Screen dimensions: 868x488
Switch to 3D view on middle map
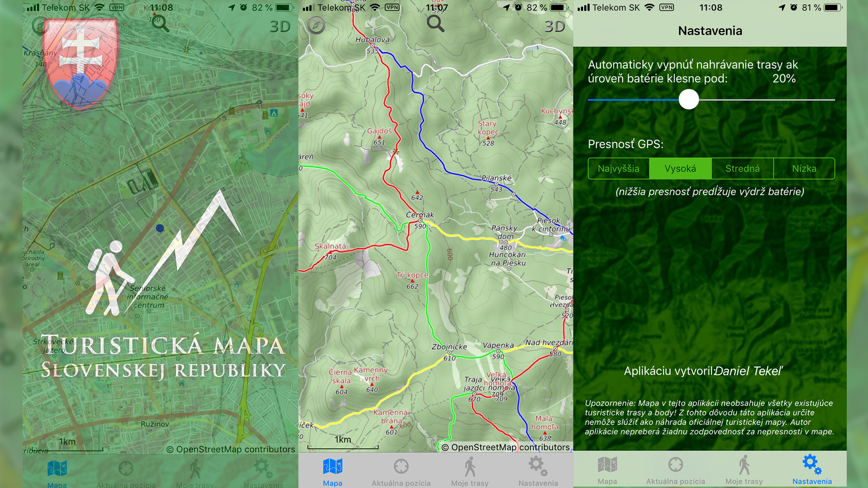[x=554, y=26]
